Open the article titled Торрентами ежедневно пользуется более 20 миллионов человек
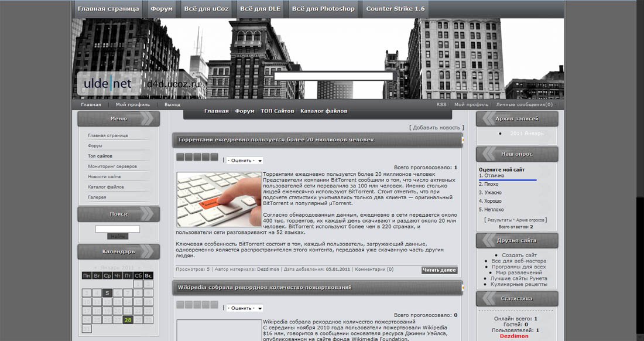Screen dimensions: 644x341 point(276,139)
